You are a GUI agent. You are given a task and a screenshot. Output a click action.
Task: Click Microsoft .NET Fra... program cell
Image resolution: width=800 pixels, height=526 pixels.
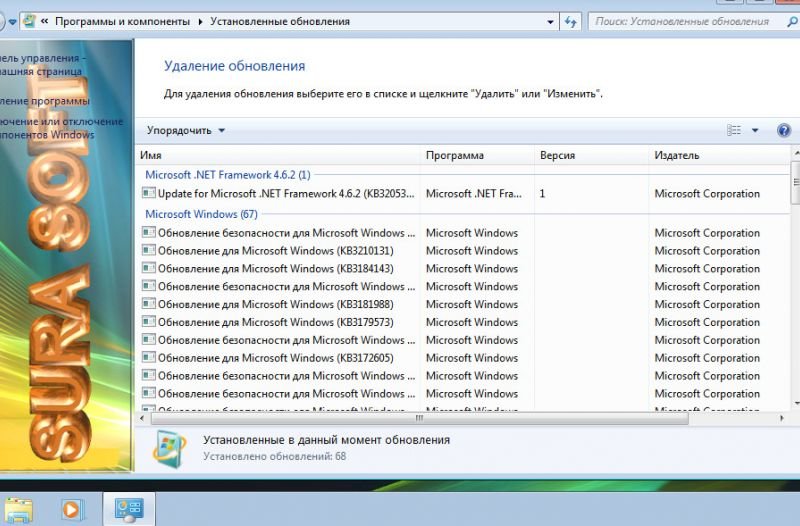[x=474, y=194]
